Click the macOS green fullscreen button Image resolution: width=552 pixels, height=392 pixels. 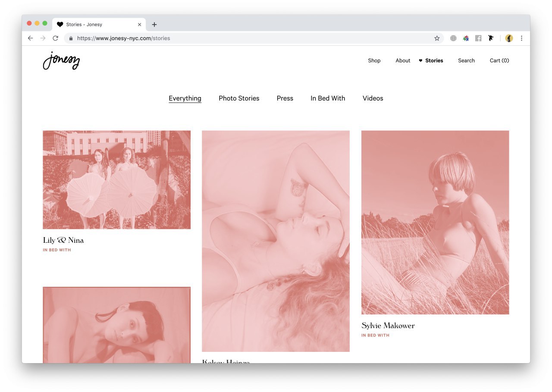45,23
